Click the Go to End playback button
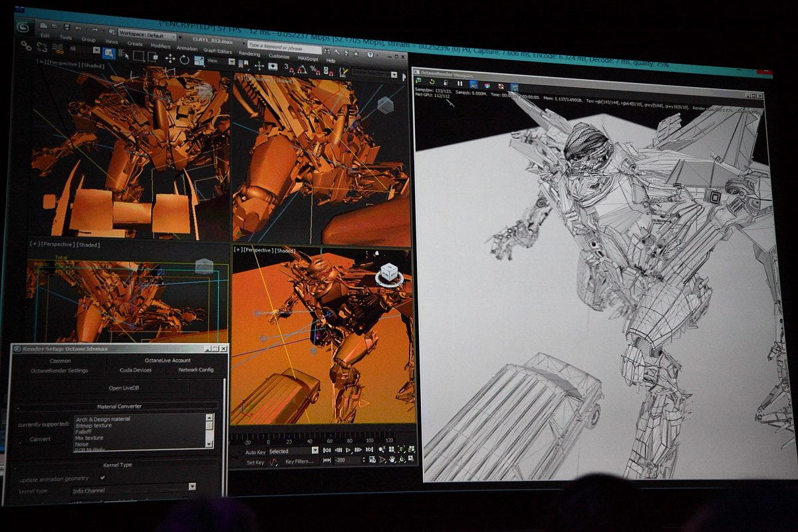Screen dimensions: 798x532 pyautogui.click(x=369, y=450)
